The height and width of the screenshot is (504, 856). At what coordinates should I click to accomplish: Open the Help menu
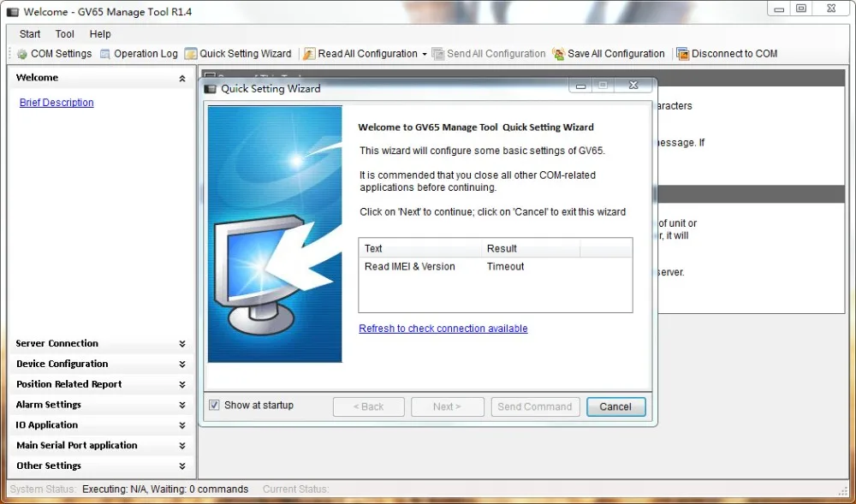[100, 34]
